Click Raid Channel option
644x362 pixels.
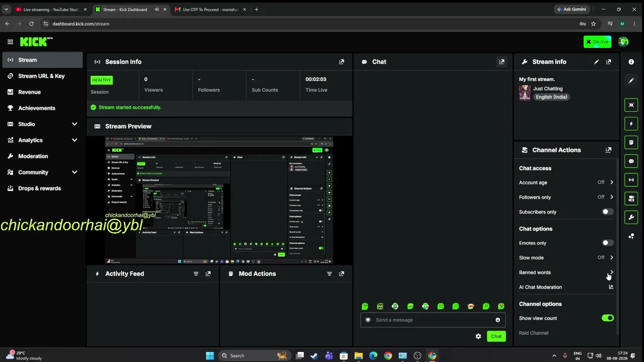[533, 333]
